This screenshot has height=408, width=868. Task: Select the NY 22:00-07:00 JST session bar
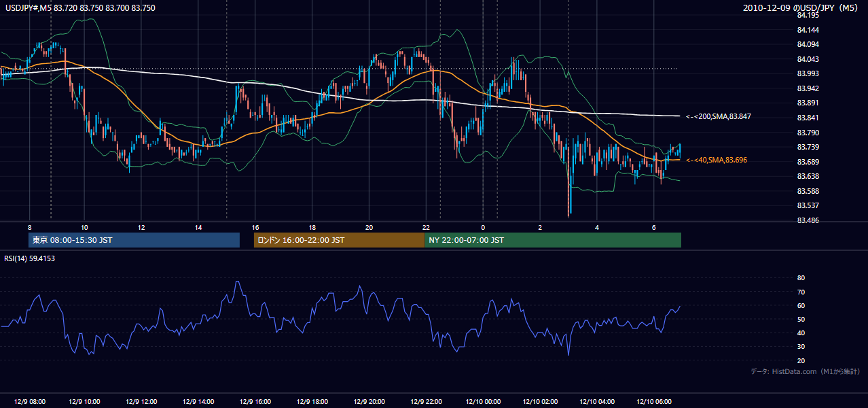(x=553, y=240)
